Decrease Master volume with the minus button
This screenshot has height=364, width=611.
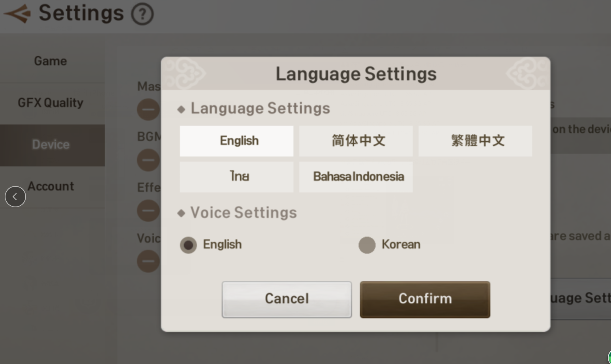tap(148, 109)
